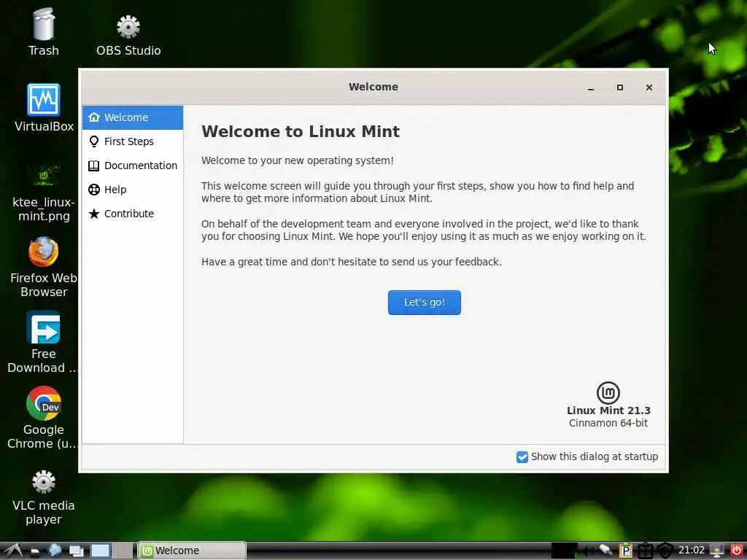
Task: Open file manager from panel
Action: pos(35,551)
